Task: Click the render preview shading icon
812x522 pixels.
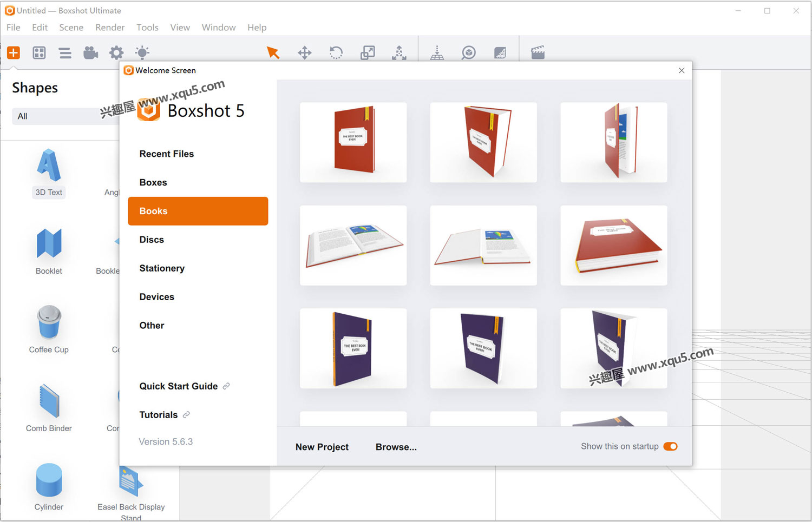Action: click(x=500, y=52)
